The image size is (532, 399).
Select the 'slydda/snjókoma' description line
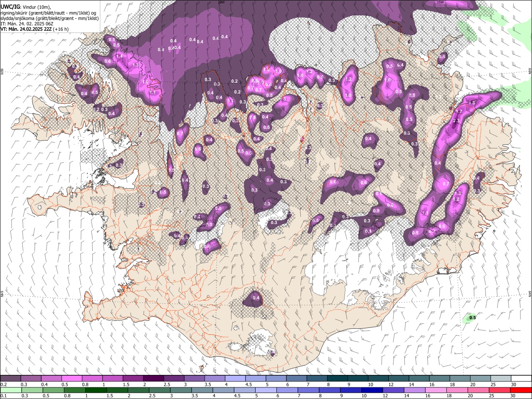point(49,18)
